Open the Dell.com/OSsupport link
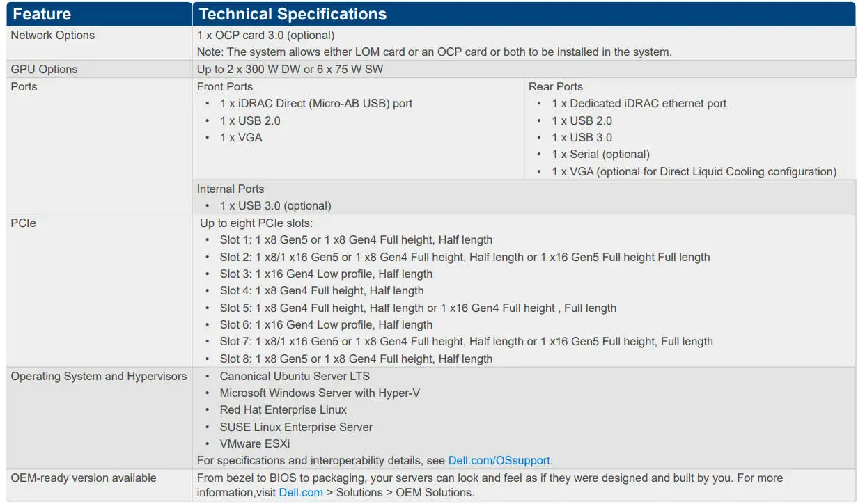Viewport: 865px width, 504px height. (499, 461)
